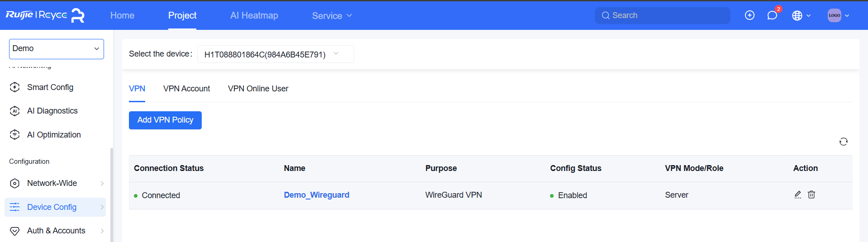868x242 pixels.
Task: Open the Demo project dropdown
Action: (x=57, y=49)
